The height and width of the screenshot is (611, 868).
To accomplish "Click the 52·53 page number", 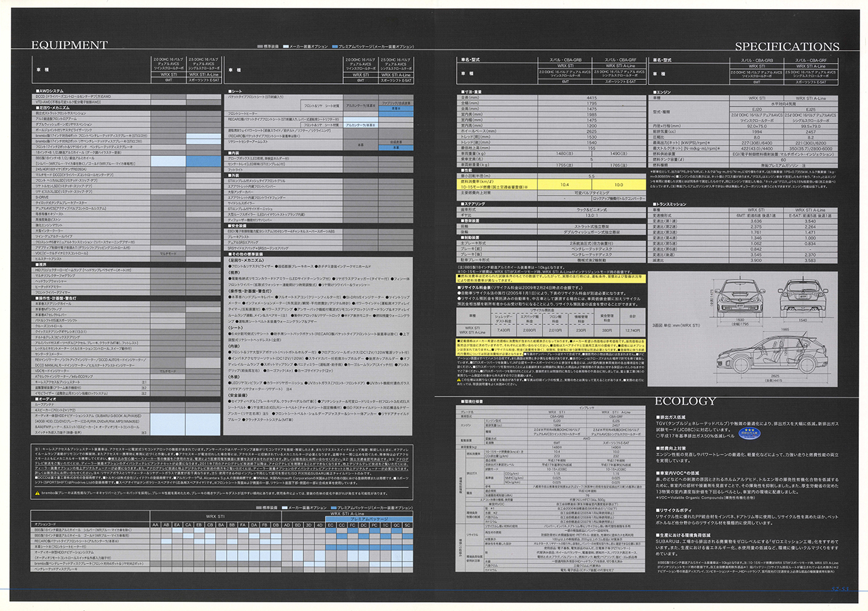I will [840, 590].
